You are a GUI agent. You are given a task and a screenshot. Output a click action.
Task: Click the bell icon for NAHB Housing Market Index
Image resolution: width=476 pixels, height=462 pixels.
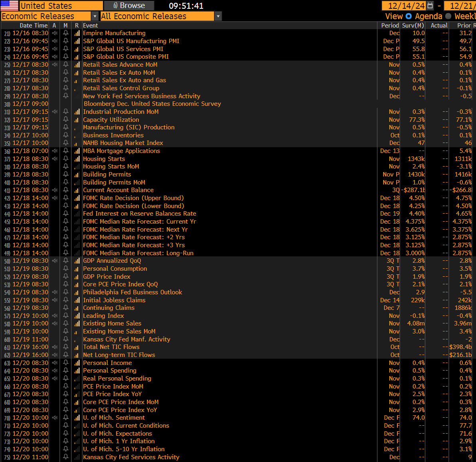65,143
